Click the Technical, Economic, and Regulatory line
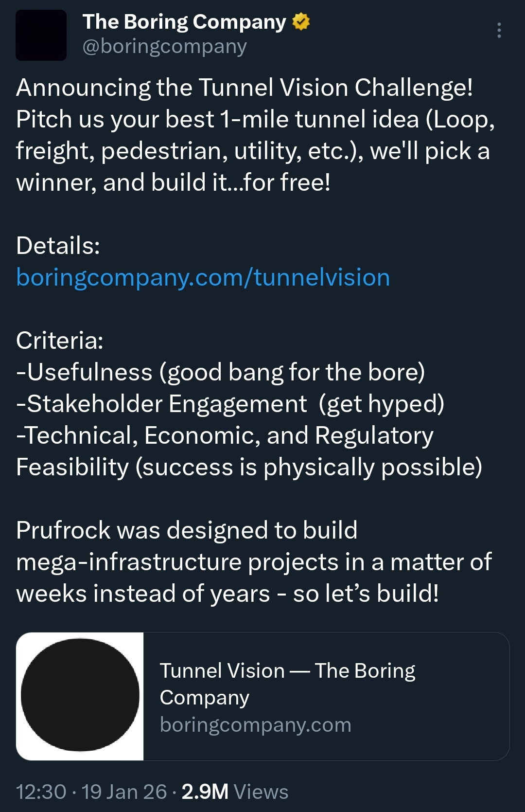 point(225,435)
